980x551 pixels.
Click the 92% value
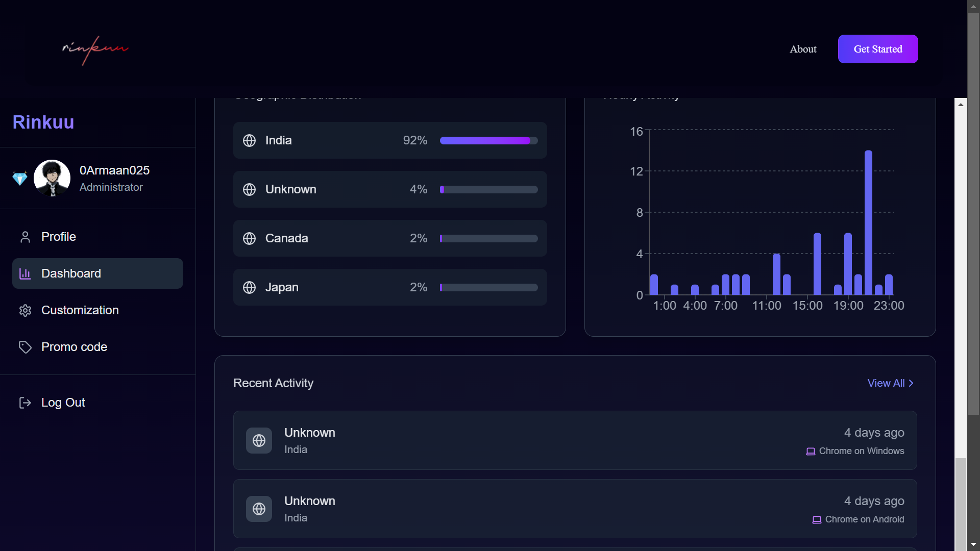pos(415,140)
